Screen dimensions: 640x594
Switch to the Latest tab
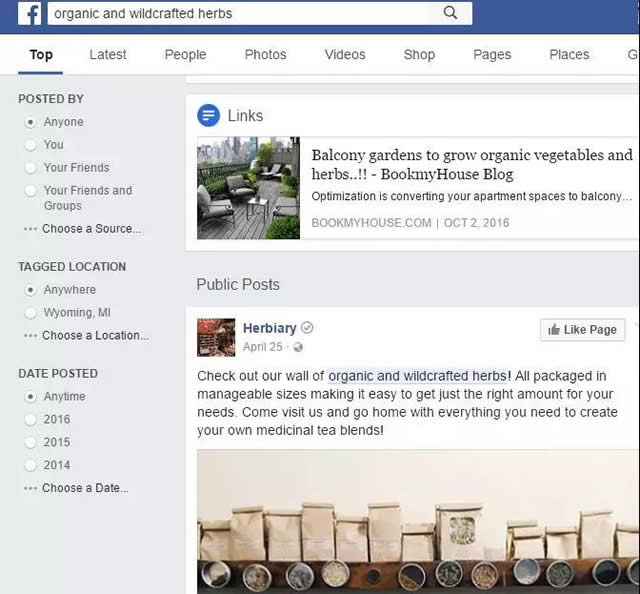[108, 55]
